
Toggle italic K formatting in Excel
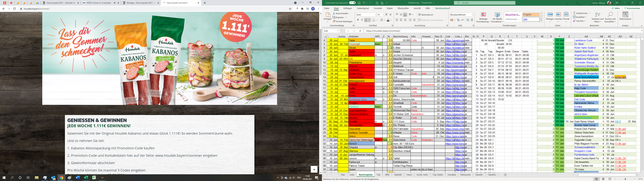(362, 20)
